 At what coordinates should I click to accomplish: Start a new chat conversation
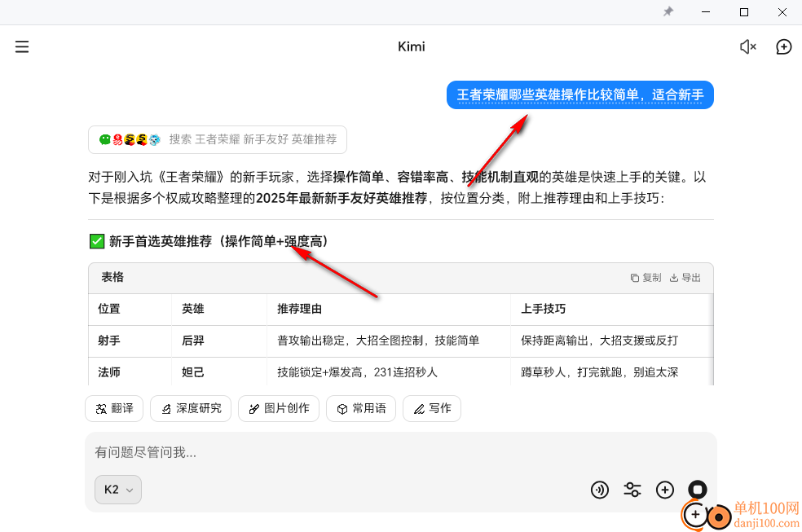(x=783, y=47)
